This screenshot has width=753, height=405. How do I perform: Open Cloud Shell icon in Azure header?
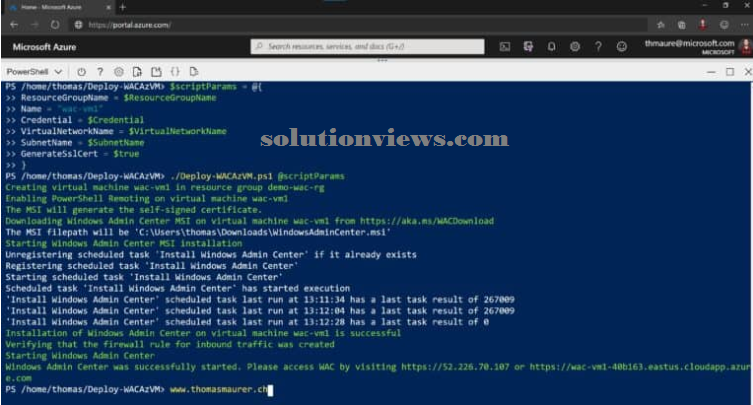click(x=504, y=47)
